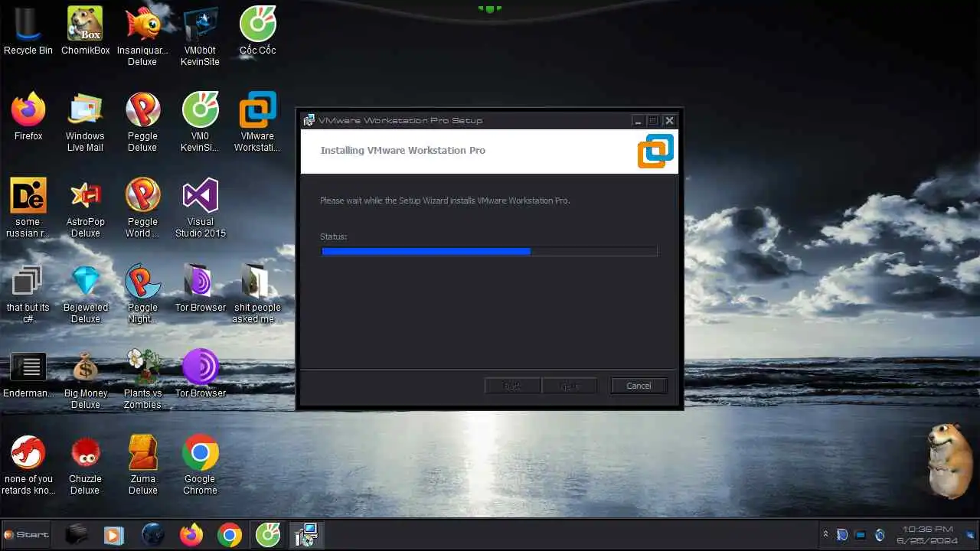Select the Recycle Bin desktop icon
The height and width of the screenshot is (551, 980).
coord(28,31)
